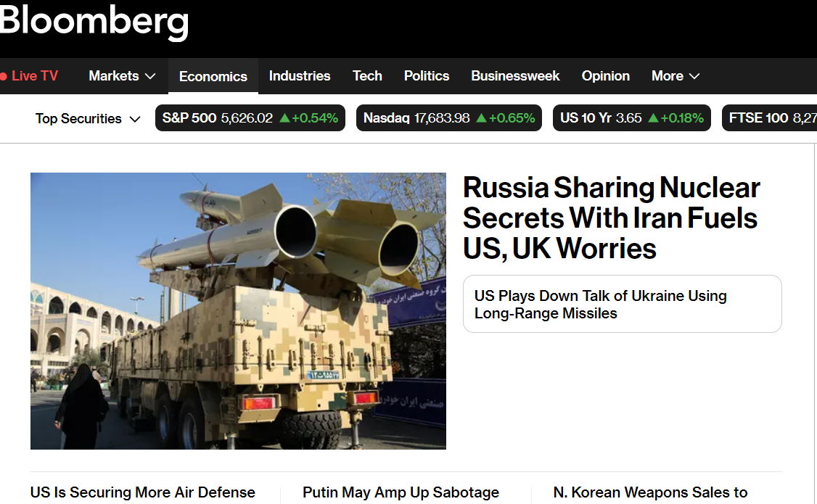Expand the More menu chevron
The image size is (817, 504).
coord(694,76)
